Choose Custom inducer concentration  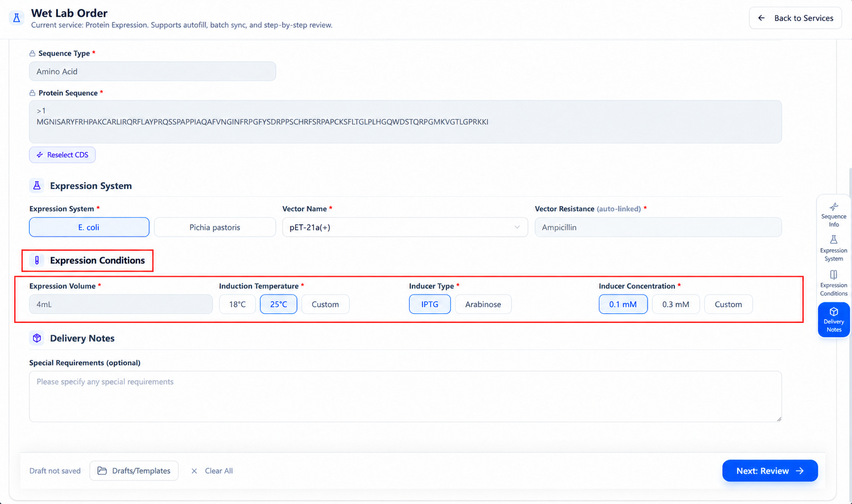tap(728, 304)
